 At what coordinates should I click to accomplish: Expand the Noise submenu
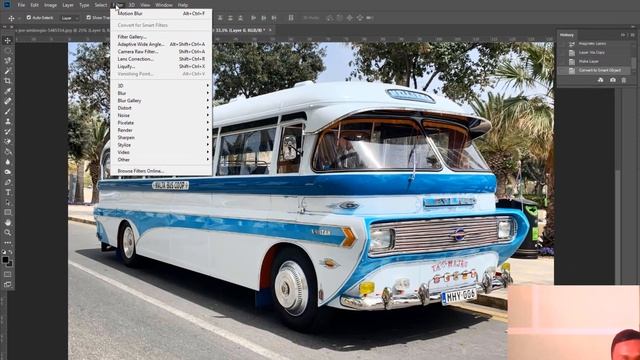tap(162, 115)
